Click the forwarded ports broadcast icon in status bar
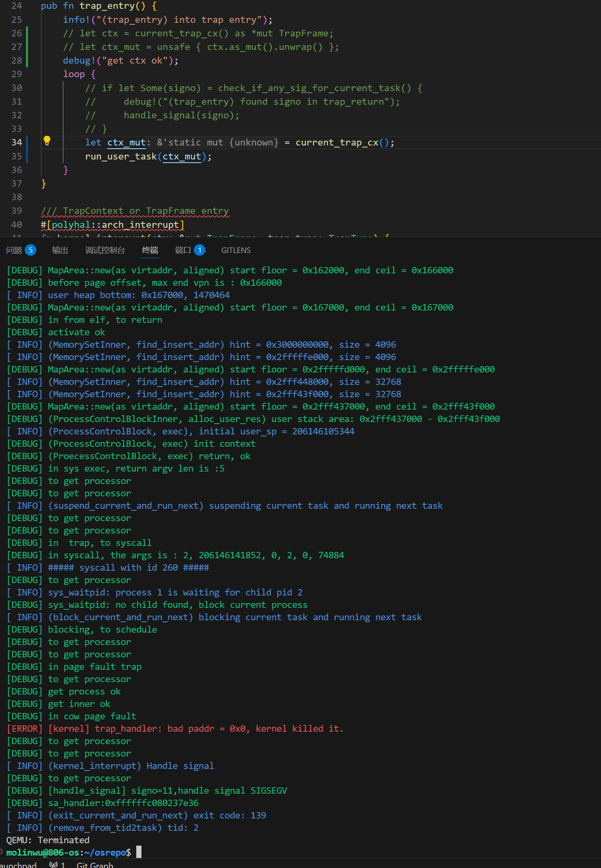The width and height of the screenshot is (601, 868). (x=54, y=865)
